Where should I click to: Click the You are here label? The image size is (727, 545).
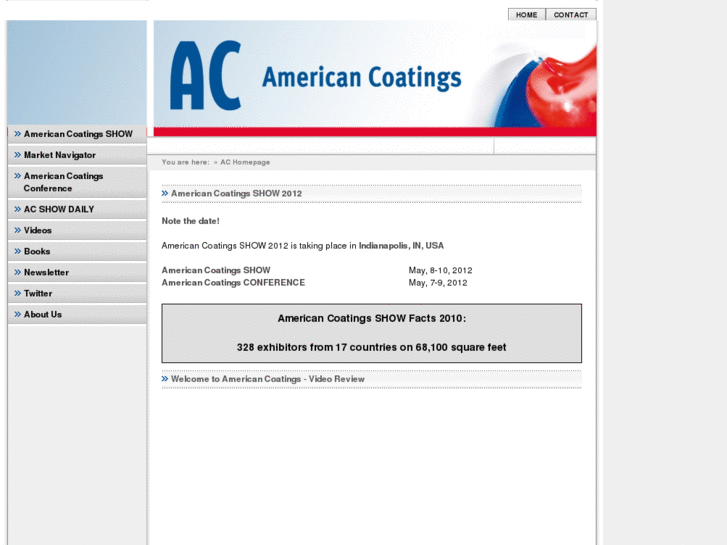(x=185, y=162)
